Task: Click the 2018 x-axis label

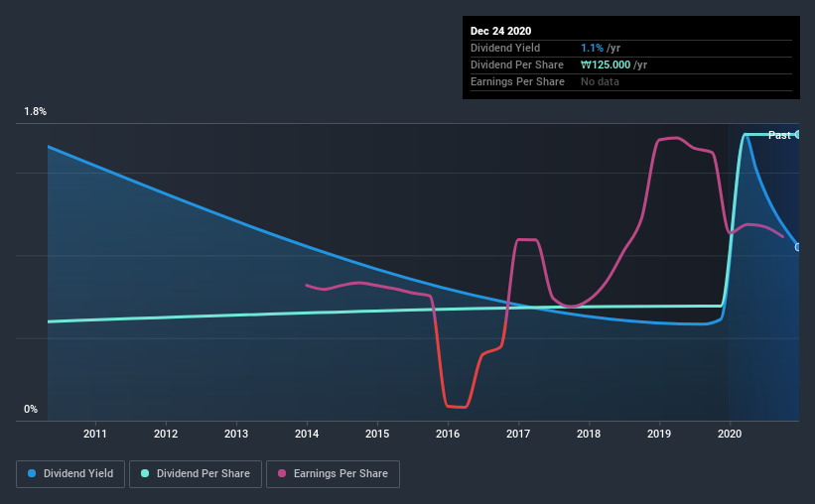Action: click(x=589, y=434)
